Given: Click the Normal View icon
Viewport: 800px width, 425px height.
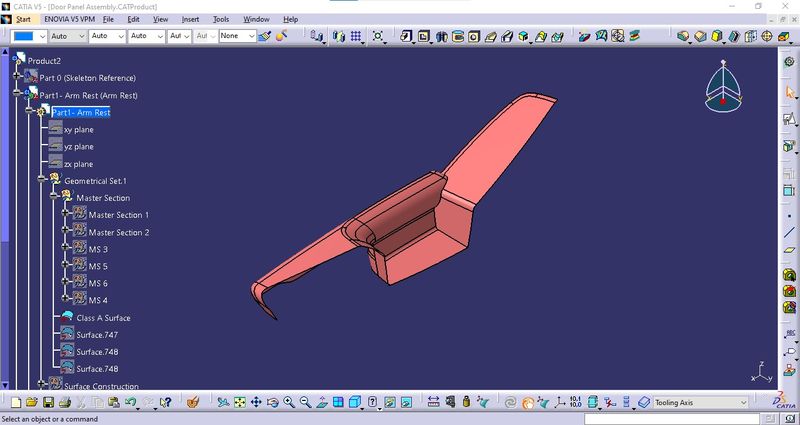Looking at the screenshot, I should [x=321, y=403].
